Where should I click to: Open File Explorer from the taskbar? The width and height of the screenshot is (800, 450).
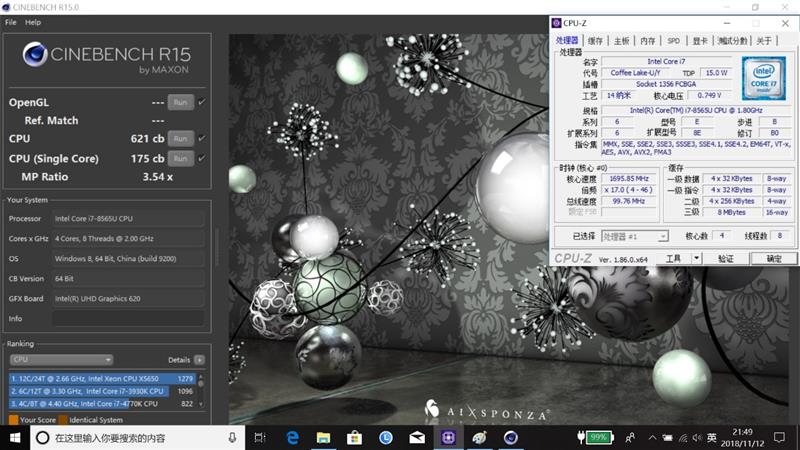coord(324,438)
